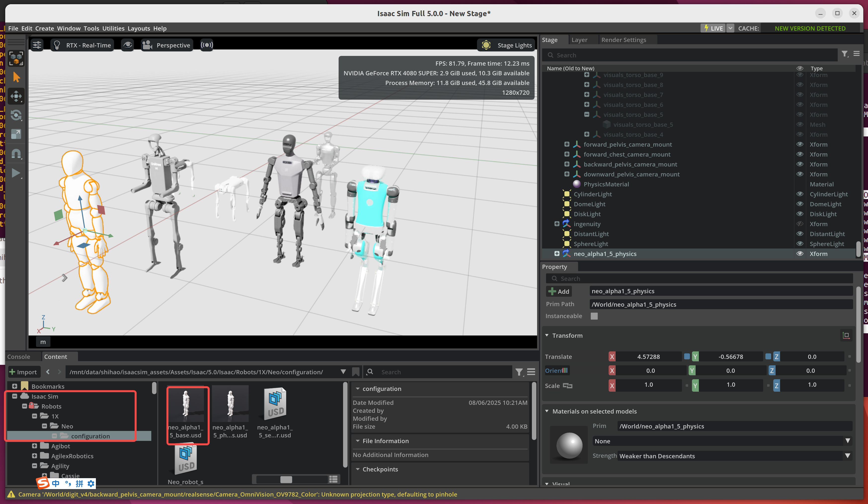Collapse the Transform section
Screen dimensions: 868x504
point(547,335)
